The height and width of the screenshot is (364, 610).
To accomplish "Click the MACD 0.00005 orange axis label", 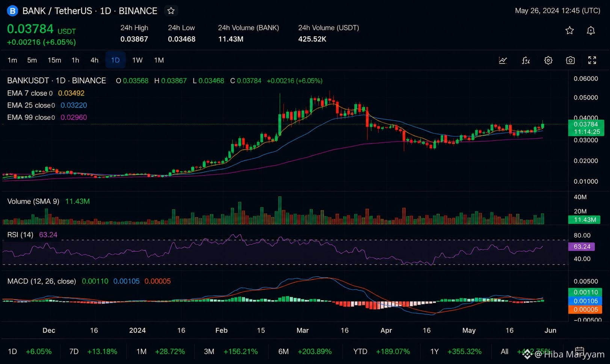I will (x=586, y=310).
